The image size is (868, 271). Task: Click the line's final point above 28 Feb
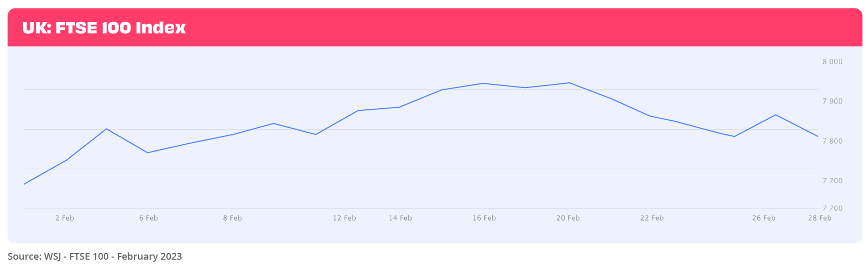point(818,136)
